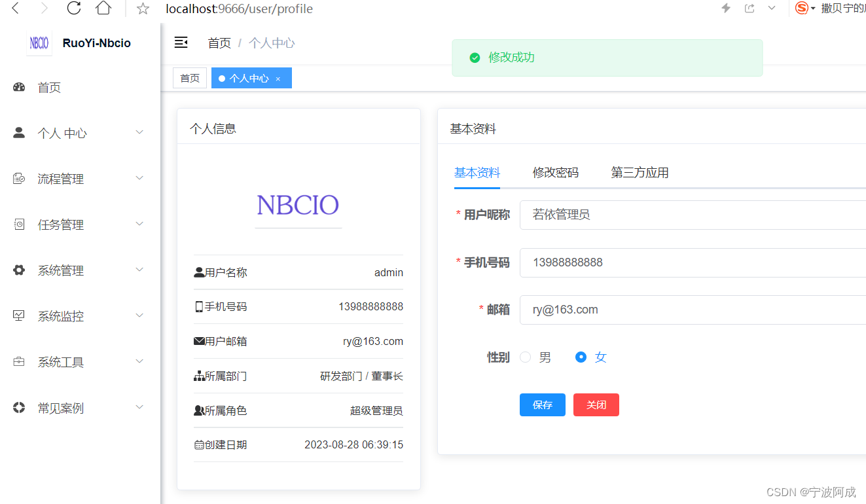Click the toolbox icon for 系统工具
The image size is (866, 504).
[19, 362]
